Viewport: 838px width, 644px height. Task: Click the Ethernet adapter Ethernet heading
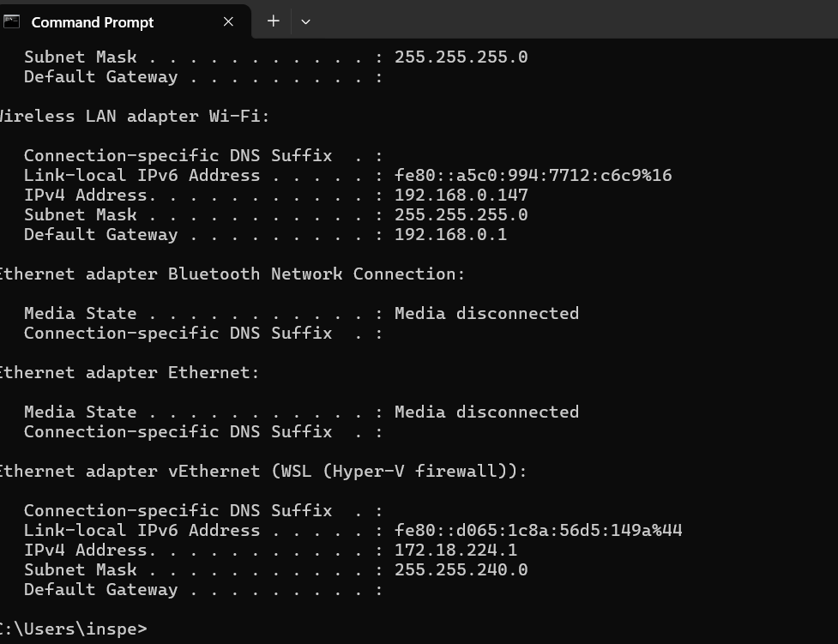(x=128, y=373)
